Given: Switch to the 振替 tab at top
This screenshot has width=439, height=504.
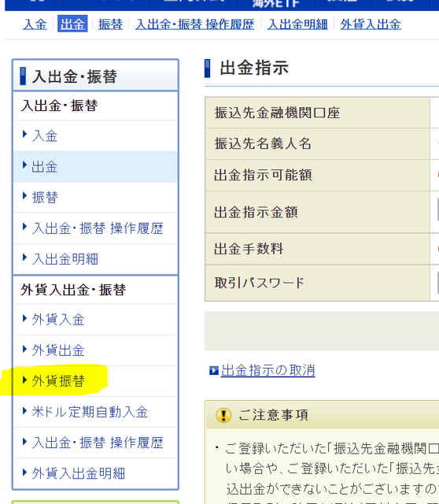Looking at the screenshot, I should [110, 24].
